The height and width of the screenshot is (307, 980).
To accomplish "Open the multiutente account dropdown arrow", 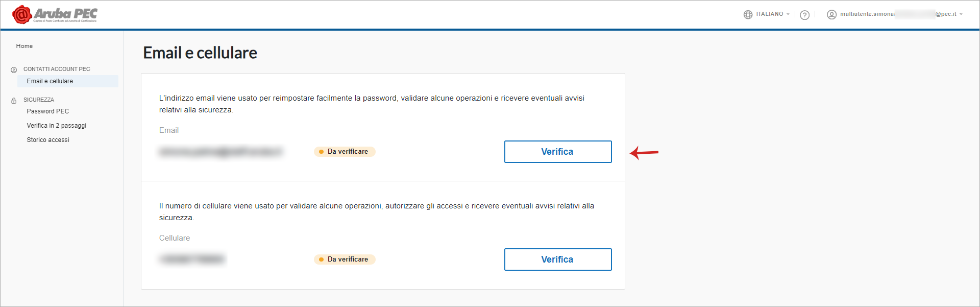I will click(x=961, y=14).
